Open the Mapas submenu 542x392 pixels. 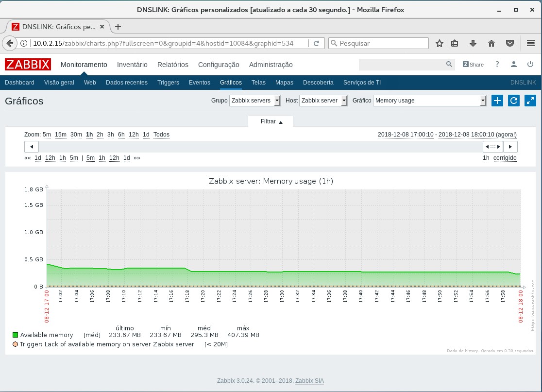pyautogui.click(x=284, y=82)
